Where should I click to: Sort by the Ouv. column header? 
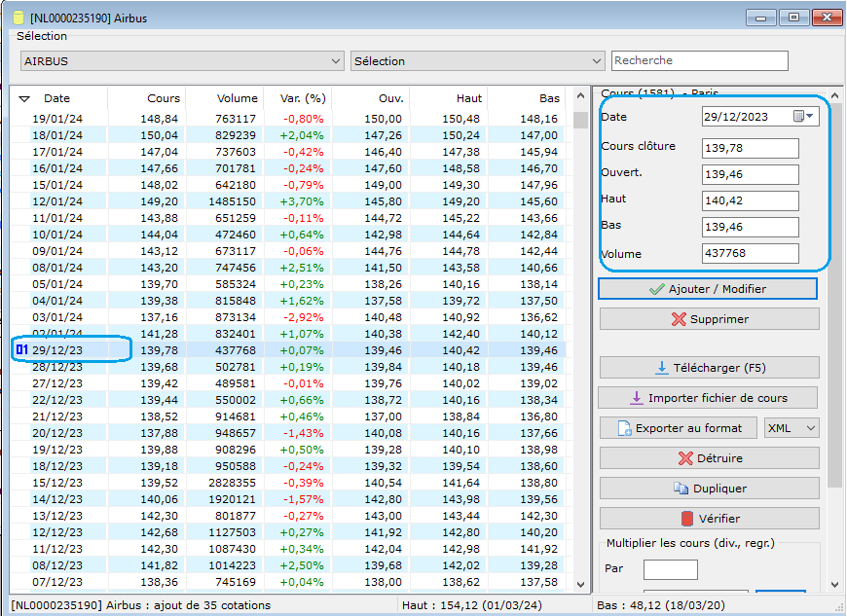coord(371,98)
